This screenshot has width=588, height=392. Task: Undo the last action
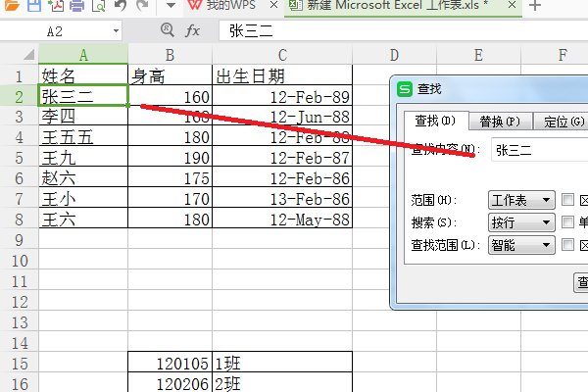click(x=121, y=5)
